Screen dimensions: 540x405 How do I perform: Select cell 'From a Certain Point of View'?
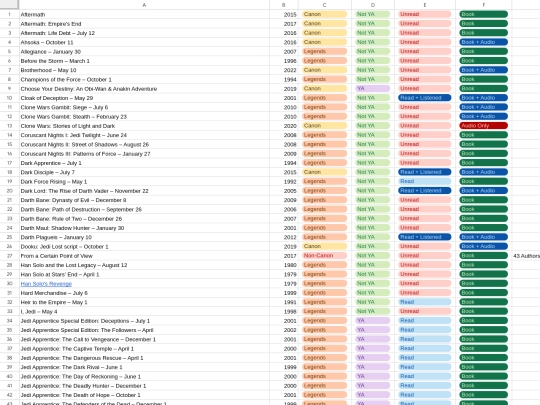[x=144, y=256]
